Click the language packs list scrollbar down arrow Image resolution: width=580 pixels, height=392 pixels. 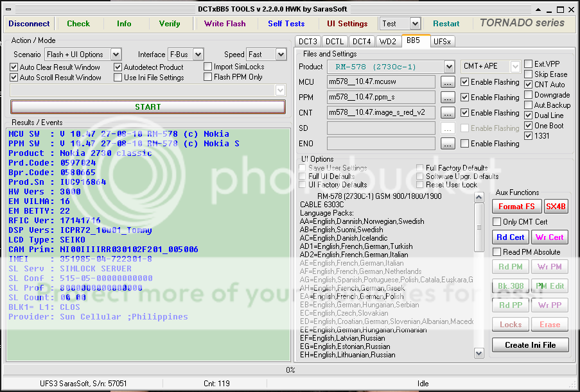tap(479, 353)
